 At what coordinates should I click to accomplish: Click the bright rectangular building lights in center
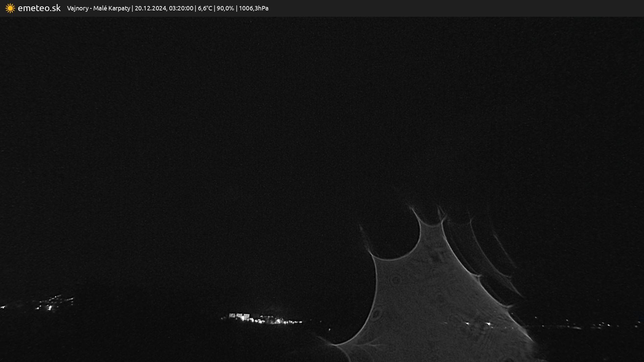[239, 316]
